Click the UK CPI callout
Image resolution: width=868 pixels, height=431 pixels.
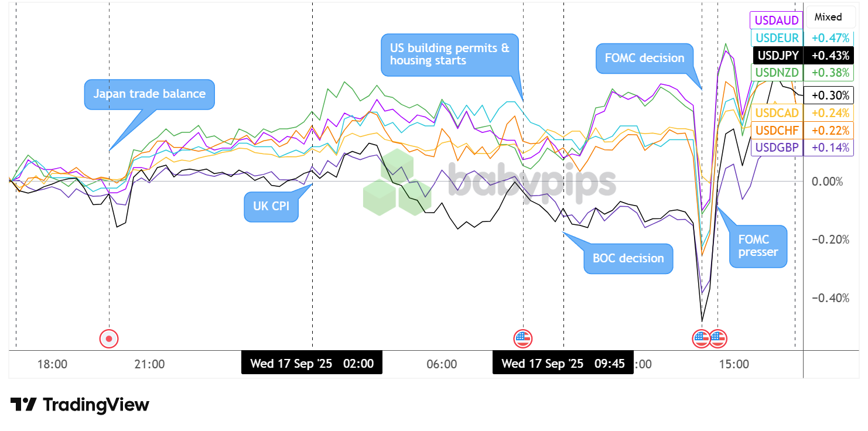pyautogui.click(x=271, y=207)
